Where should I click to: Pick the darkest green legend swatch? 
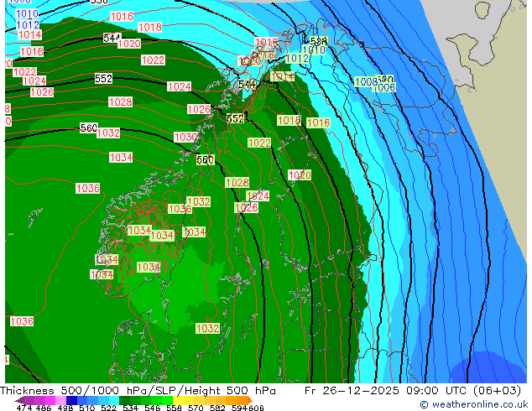(x=124, y=400)
